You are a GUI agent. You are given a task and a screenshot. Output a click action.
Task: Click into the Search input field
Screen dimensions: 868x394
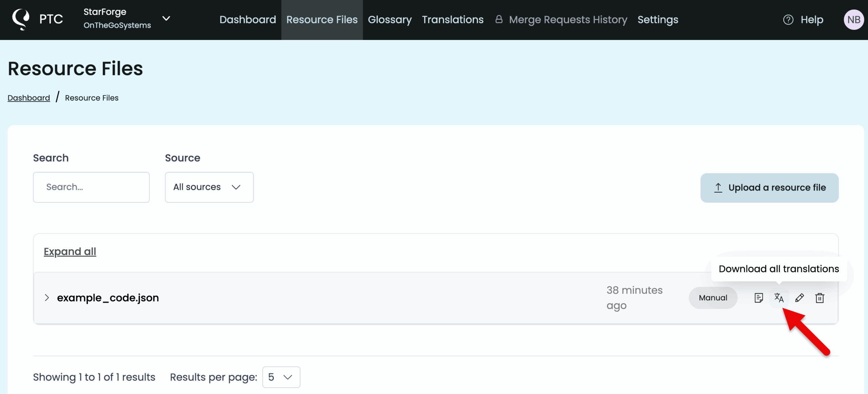91,187
